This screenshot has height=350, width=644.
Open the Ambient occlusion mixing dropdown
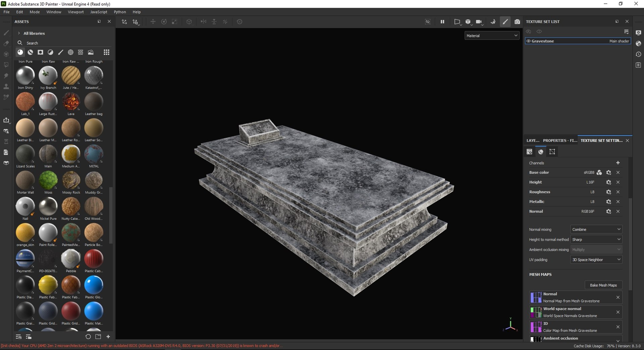[x=596, y=250]
